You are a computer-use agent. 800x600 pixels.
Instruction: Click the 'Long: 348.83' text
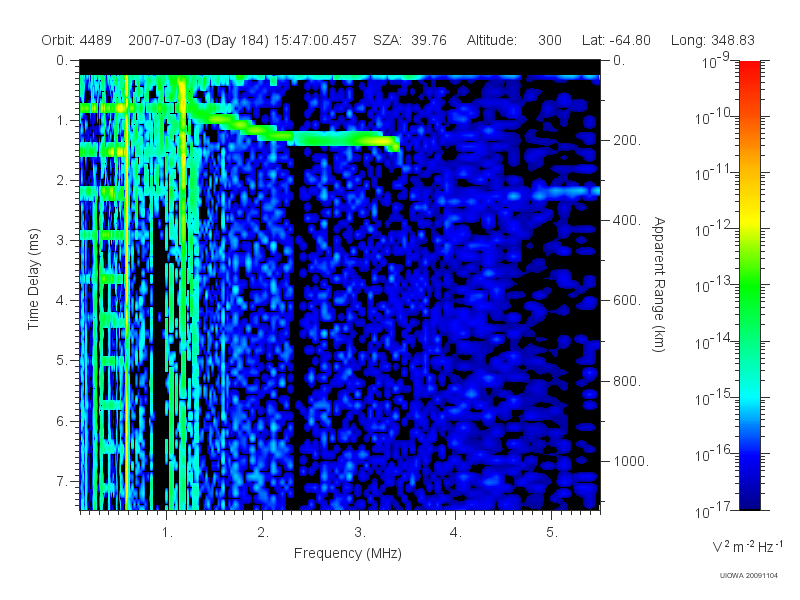pyautogui.click(x=712, y=40)
